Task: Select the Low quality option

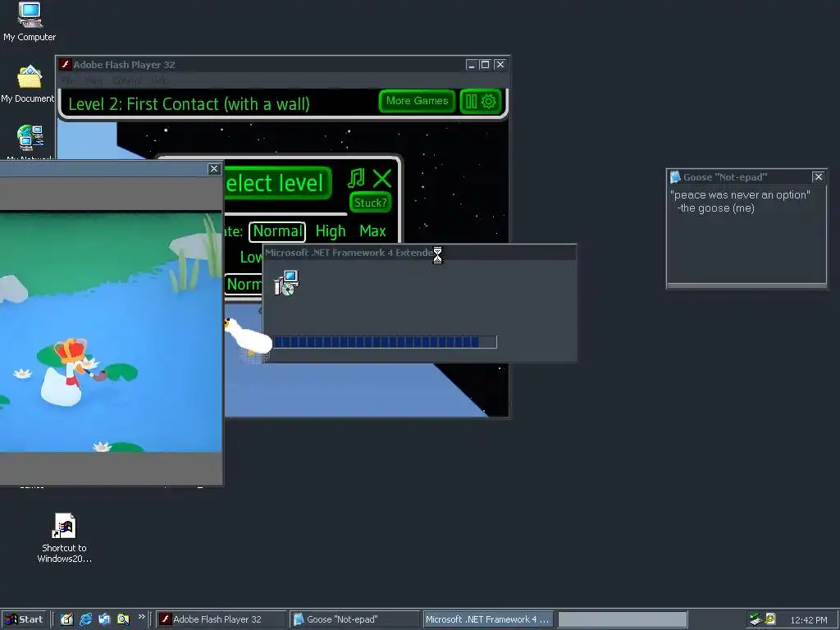Action: point(251,257)
